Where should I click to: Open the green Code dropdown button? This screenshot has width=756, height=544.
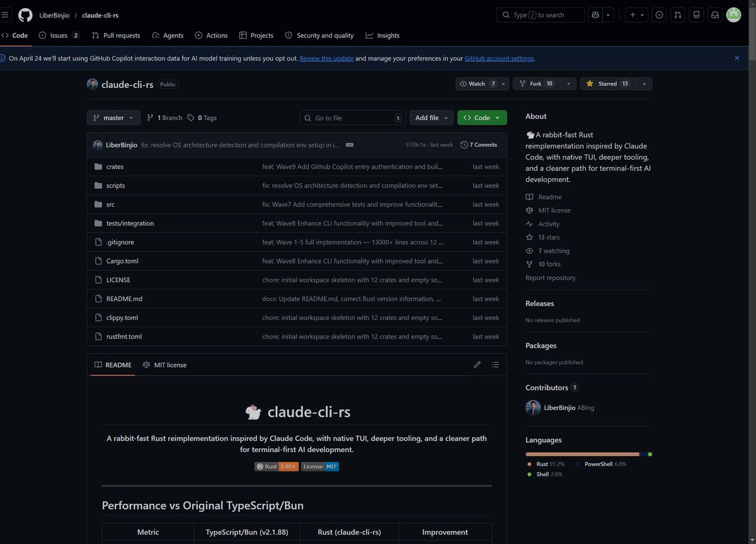(x=482, y=118)
